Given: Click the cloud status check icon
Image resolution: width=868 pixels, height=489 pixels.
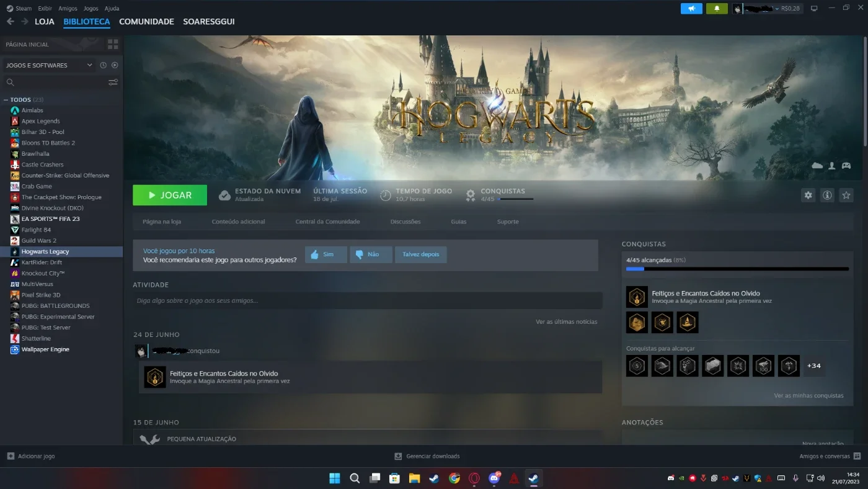Looking at the screenshot, I should [x=224, y=195].
